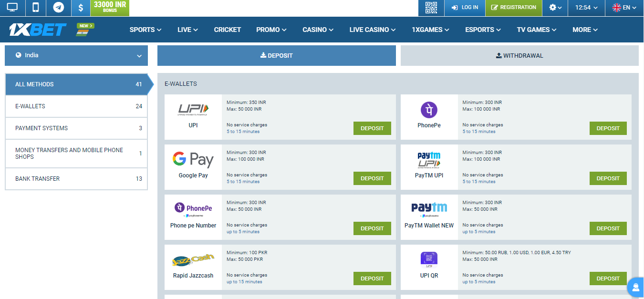The width and height of the screenshot is (644, 299).
Task: Click the Telegram icon in top bar
Action: click(x=58, y=8)
